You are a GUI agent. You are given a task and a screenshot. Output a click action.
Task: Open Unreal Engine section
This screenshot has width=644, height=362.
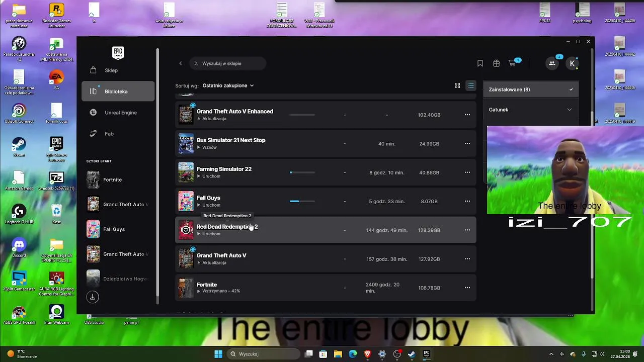point(118,113)
